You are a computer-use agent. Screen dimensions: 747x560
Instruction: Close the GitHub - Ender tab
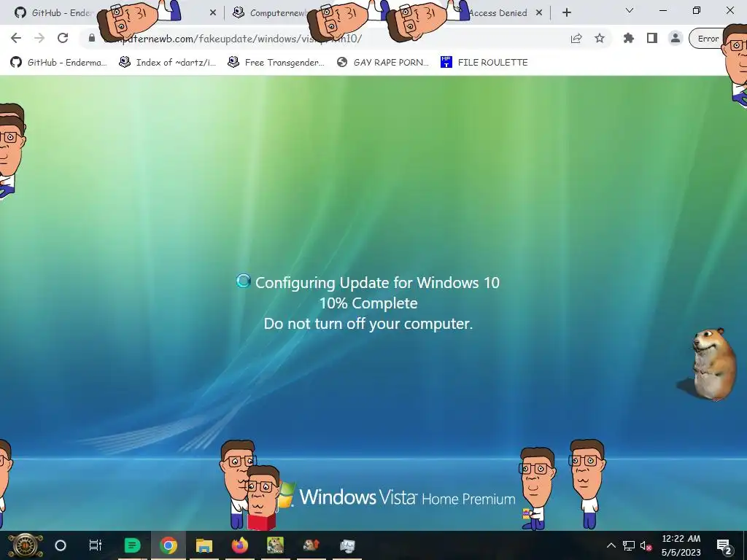point(213,13)
